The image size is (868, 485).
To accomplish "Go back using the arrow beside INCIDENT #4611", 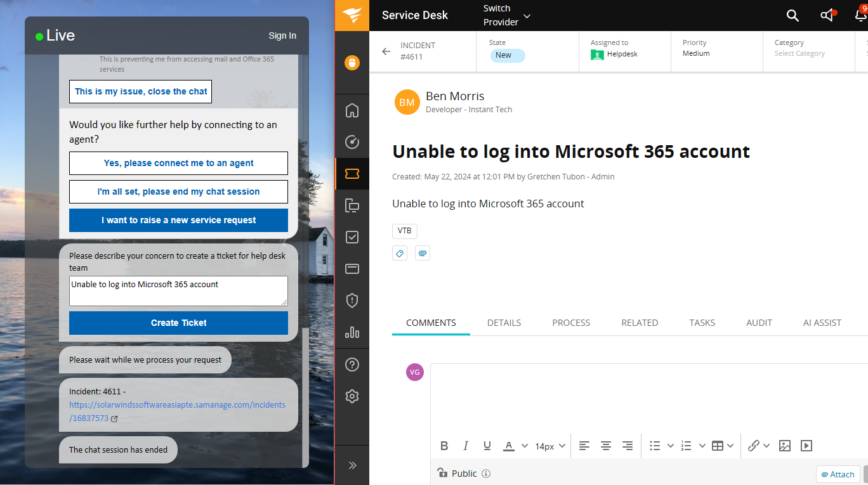I will tap(386, 51).
